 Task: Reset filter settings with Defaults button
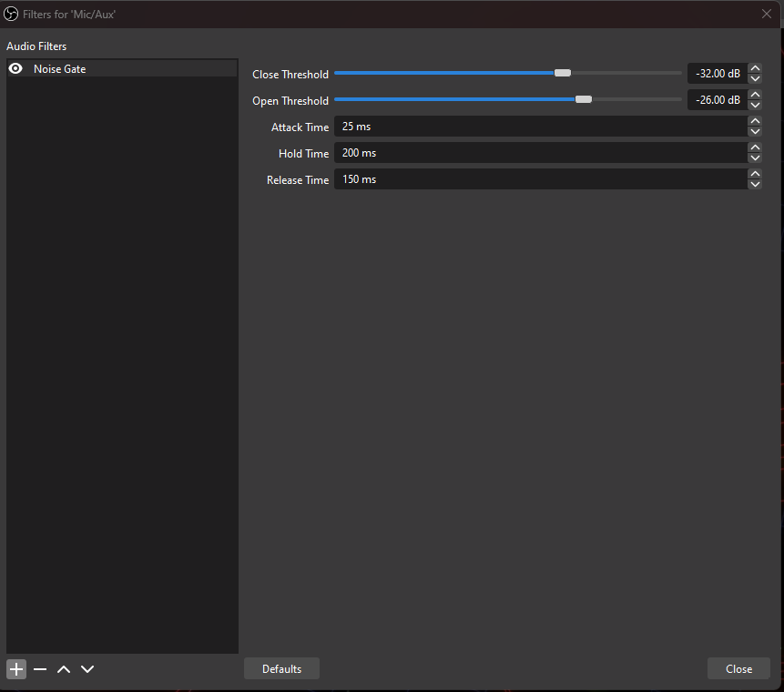coord(281,668)
